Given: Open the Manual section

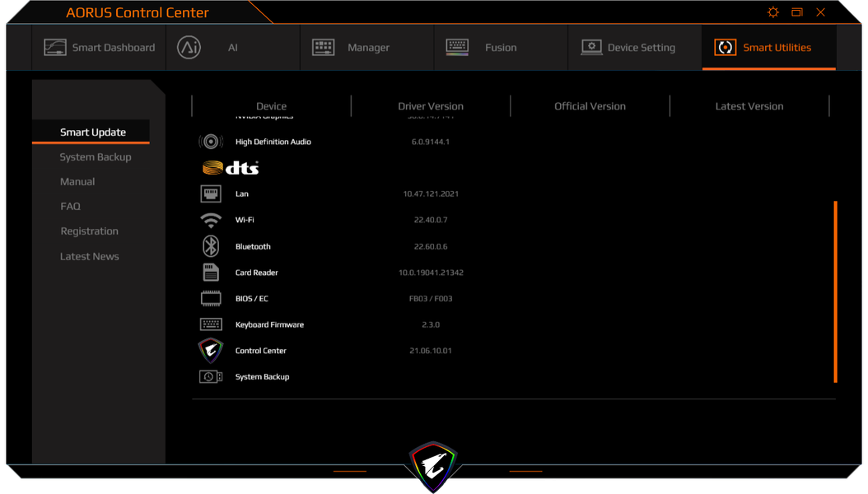Looking at the screenshot, I should coord(77,181).
